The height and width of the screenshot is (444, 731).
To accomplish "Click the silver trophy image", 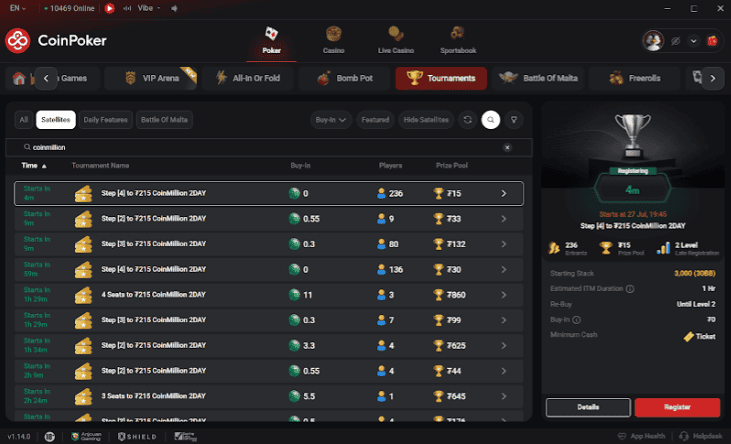I will (633, 135).
